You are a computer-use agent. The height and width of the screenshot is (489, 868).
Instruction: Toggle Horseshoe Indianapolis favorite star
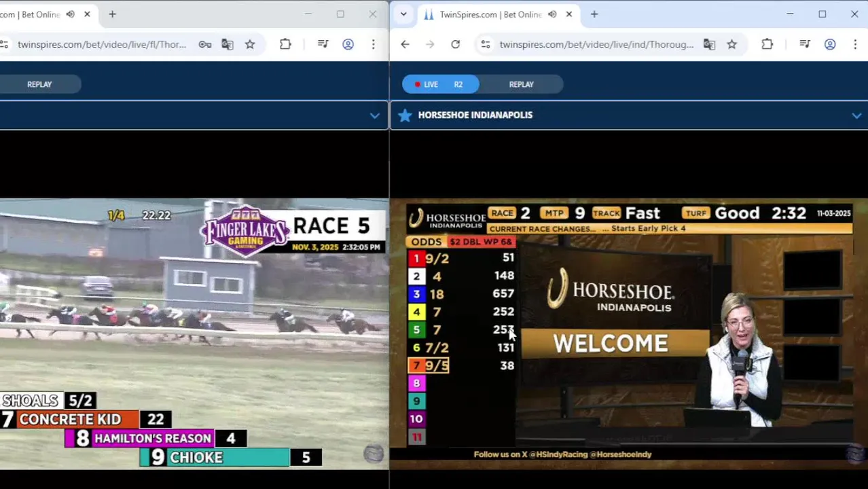coord(405,115)
